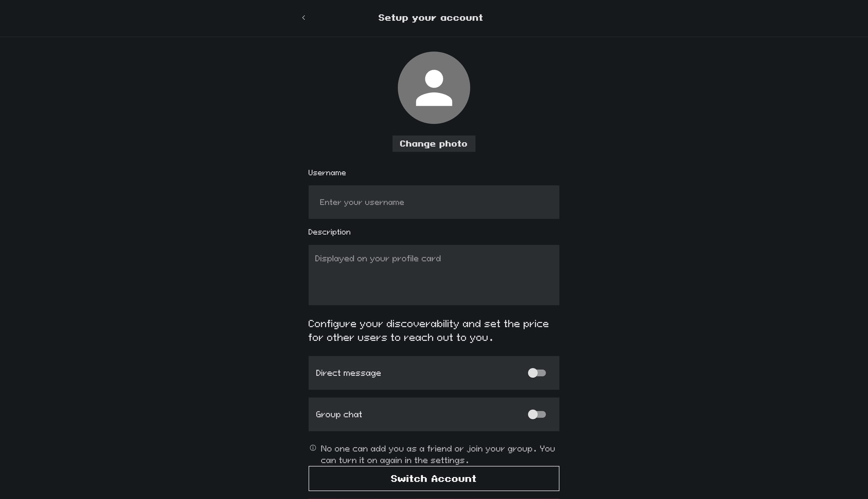Image resolution: width=868 pixels, height=499 pixels.
Task: Turn on the Group chat switch
Action: pyautogui.click(x=536, y=415)
